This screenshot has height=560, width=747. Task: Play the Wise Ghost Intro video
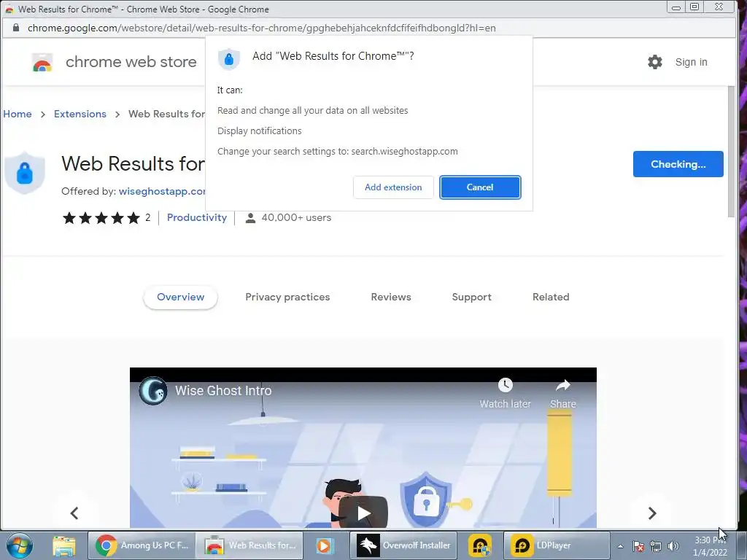363,513
